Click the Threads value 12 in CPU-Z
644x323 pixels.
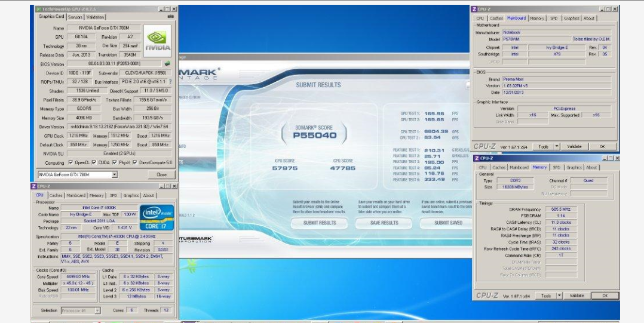[166, 310]
